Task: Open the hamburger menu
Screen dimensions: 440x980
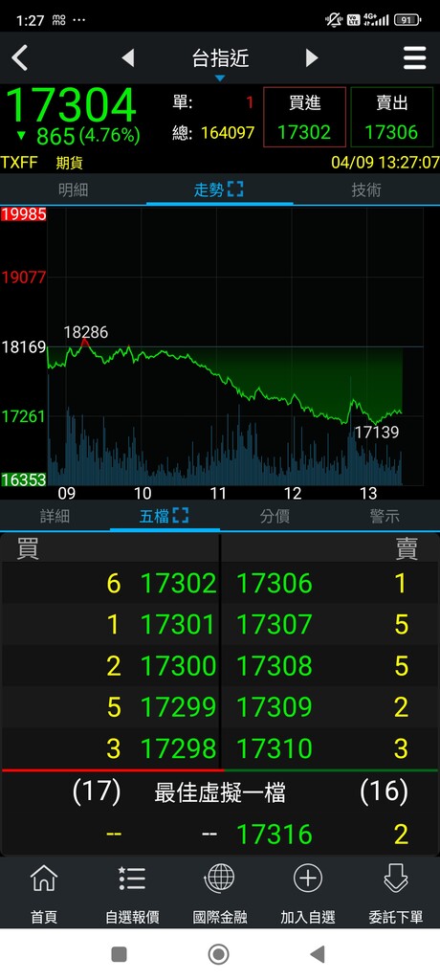Action: coord(414,58)
